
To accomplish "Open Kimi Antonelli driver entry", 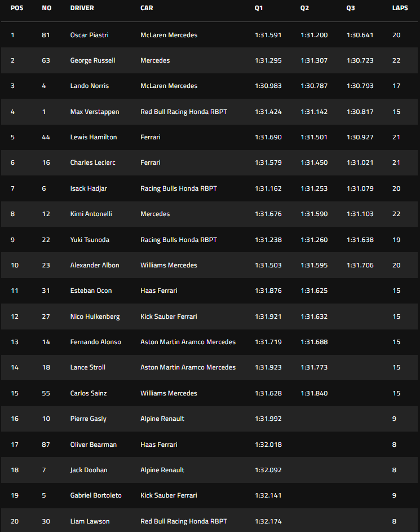I will [x=91, y=214].
